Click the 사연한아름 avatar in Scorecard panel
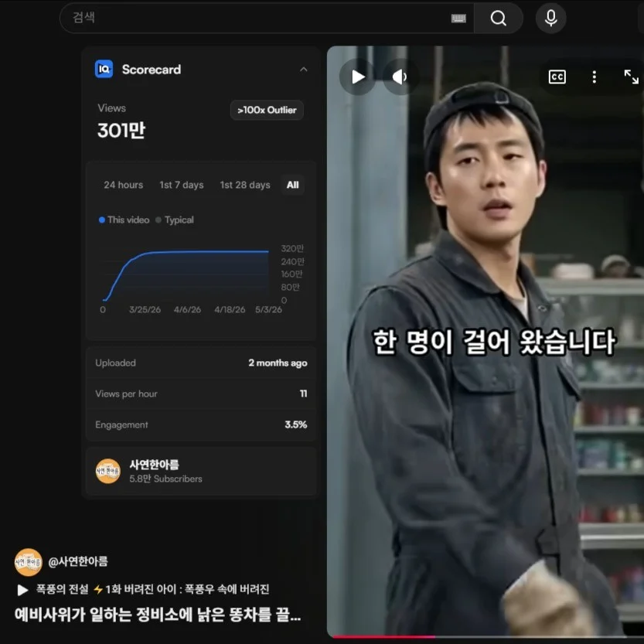This screenshot has width=644, height=644. tap(108, 471)
